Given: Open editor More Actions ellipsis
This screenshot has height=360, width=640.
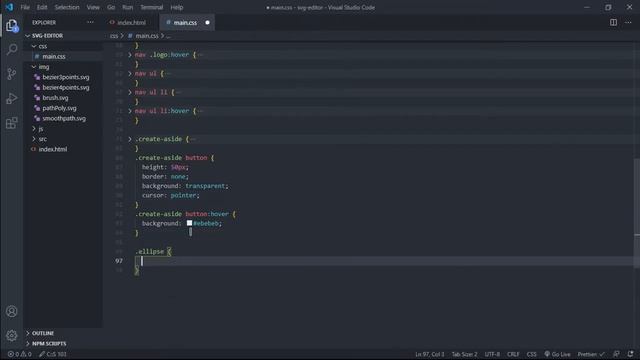Looking at the screenshot, I should (x=628, y=22).
